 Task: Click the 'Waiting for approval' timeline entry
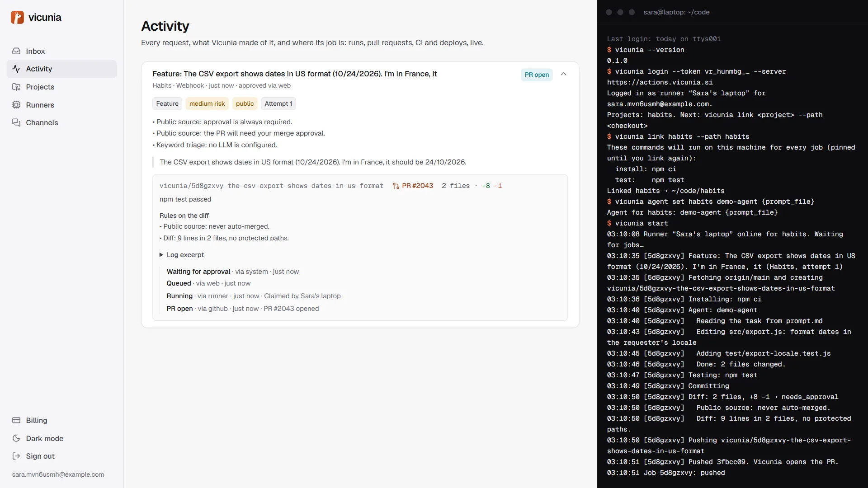point(233,272)
